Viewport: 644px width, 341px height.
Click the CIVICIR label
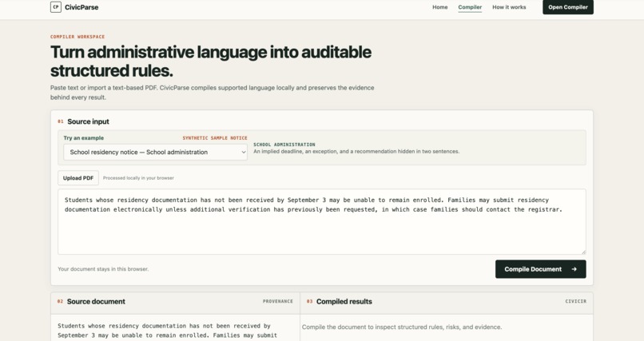coord(575,301)
